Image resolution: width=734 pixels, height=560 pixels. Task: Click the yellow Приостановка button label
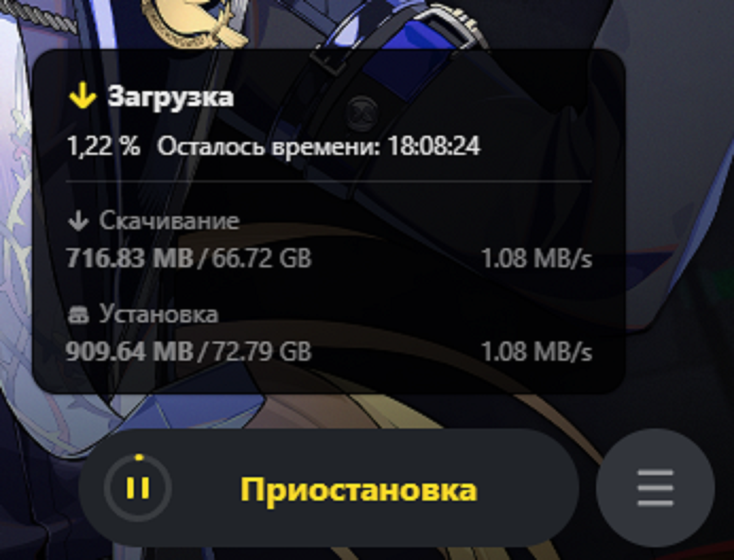(x=359, y=489)
